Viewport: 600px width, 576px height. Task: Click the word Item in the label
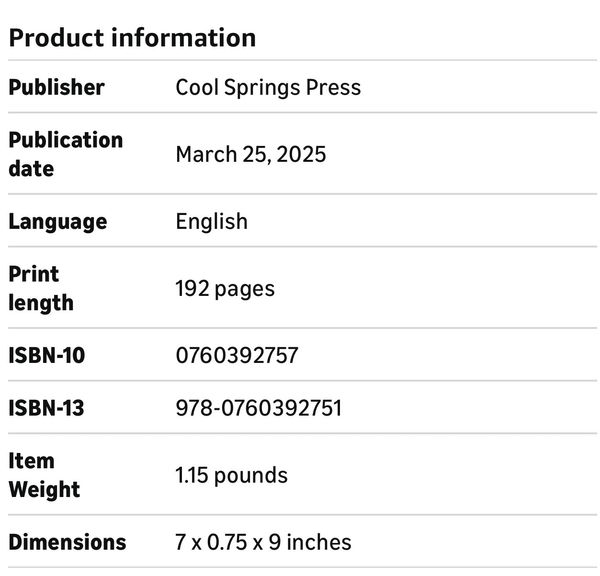32,461
